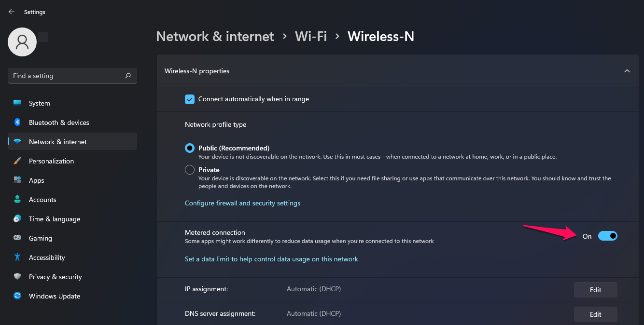
Task: Disable the Metered connection toggle
Action: [608, 236]
